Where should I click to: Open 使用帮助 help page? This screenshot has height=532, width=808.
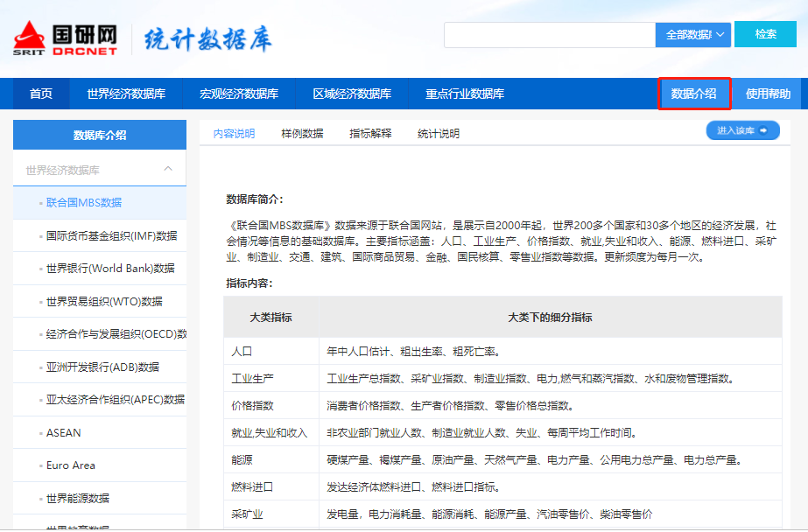pos(768,94)
